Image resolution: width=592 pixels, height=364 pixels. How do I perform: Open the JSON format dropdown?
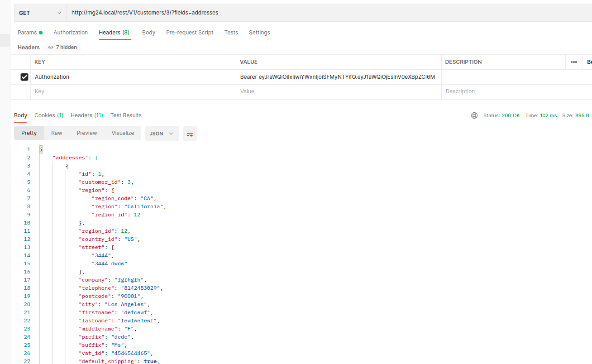pos(162,133)
